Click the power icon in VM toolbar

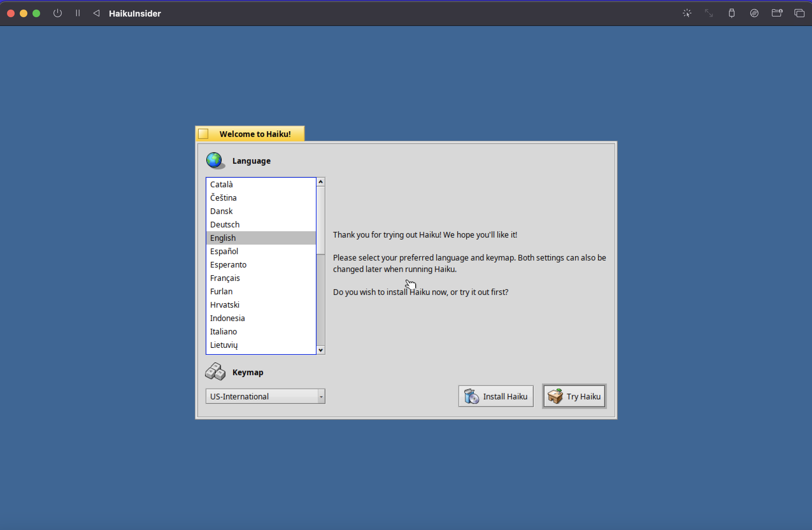(x=58, y=13)
